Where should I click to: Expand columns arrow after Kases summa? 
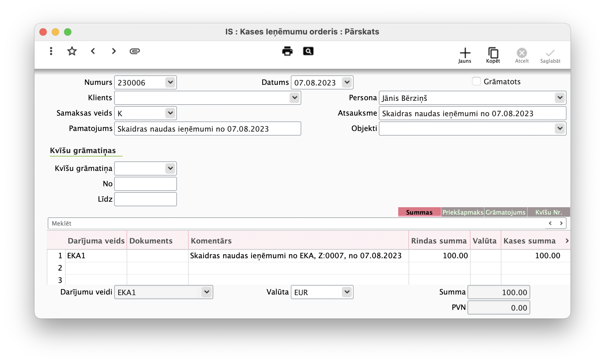(567, 241)
